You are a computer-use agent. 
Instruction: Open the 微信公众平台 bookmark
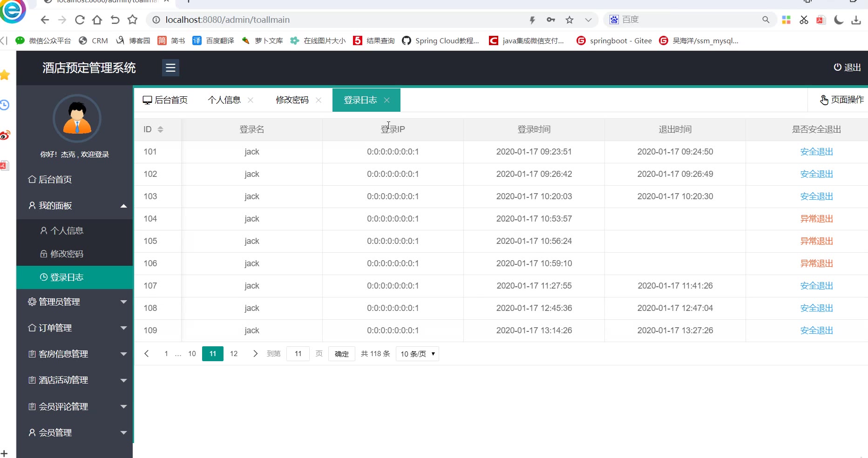click(43, 40)
